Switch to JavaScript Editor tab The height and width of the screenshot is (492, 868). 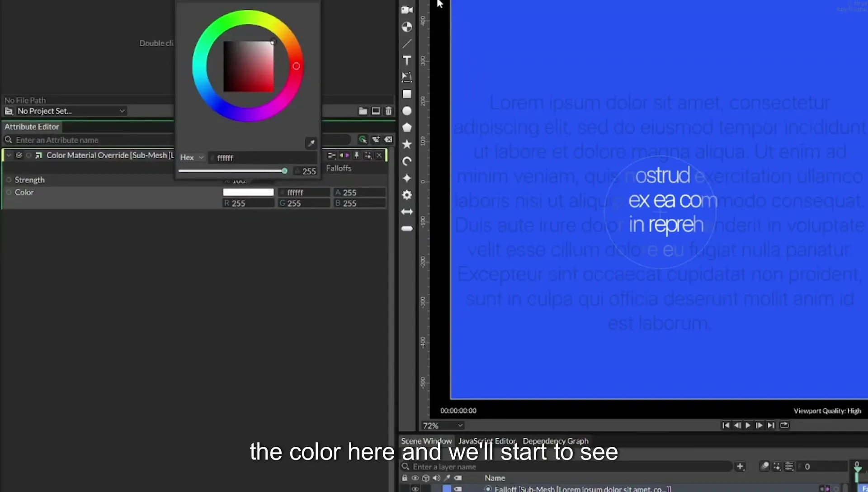487,441
